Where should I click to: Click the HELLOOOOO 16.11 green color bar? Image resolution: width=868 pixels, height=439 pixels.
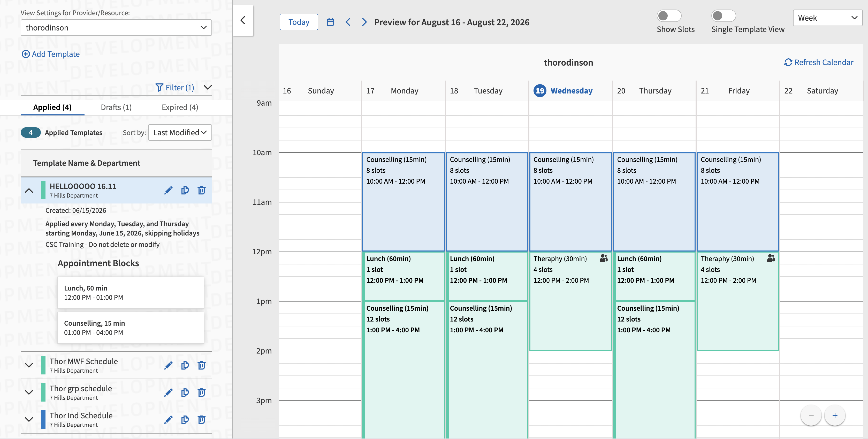(43, 190)
